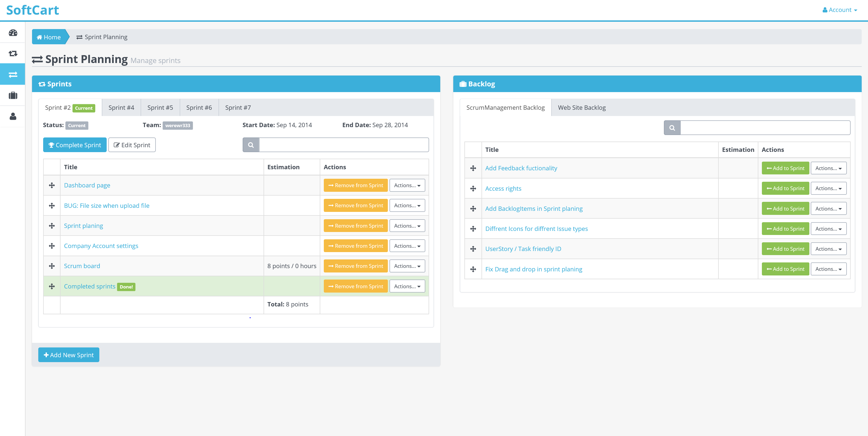Click the drag handle icon for Dashboard page
Viewport: 868px width, 436px height.
52,185
